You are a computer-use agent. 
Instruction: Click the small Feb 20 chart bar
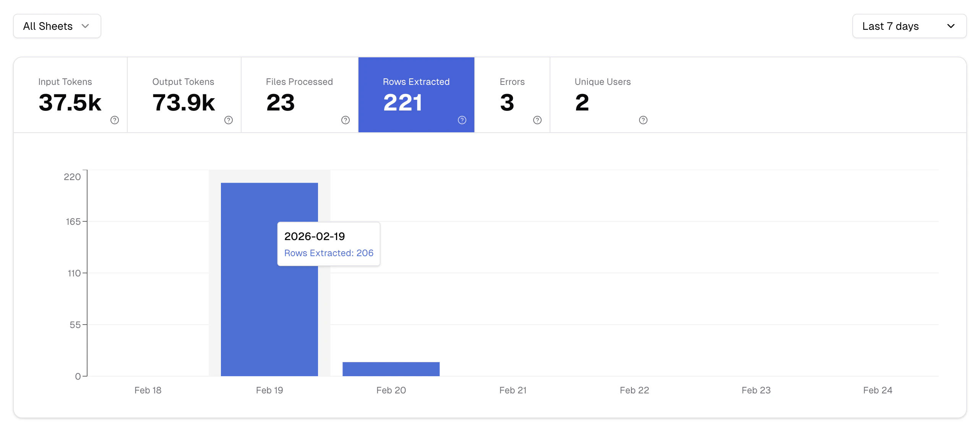391,369
